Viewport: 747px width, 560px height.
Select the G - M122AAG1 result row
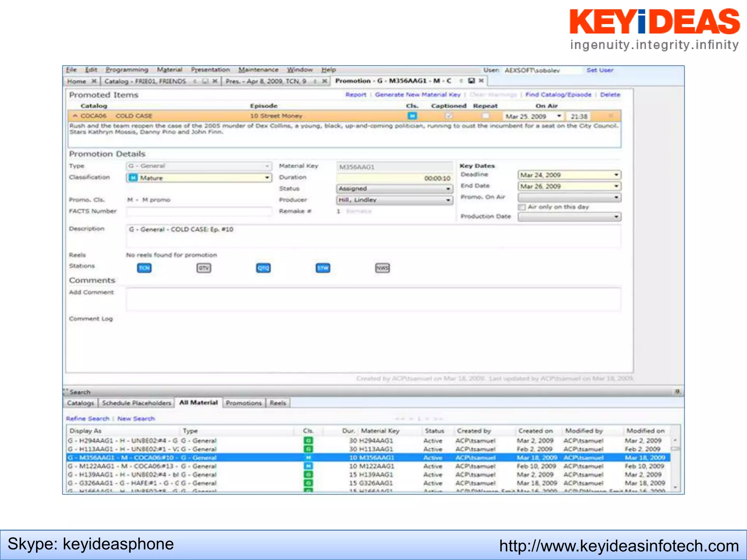point(369,466)
